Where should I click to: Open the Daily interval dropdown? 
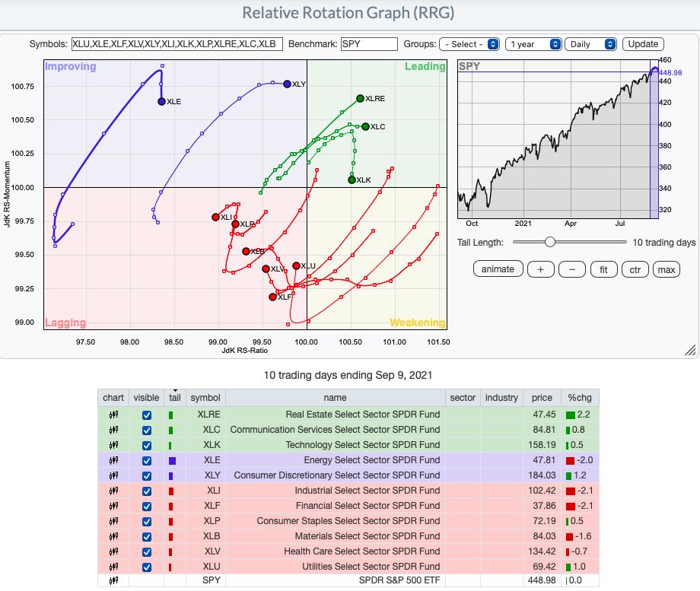[590, 44]
